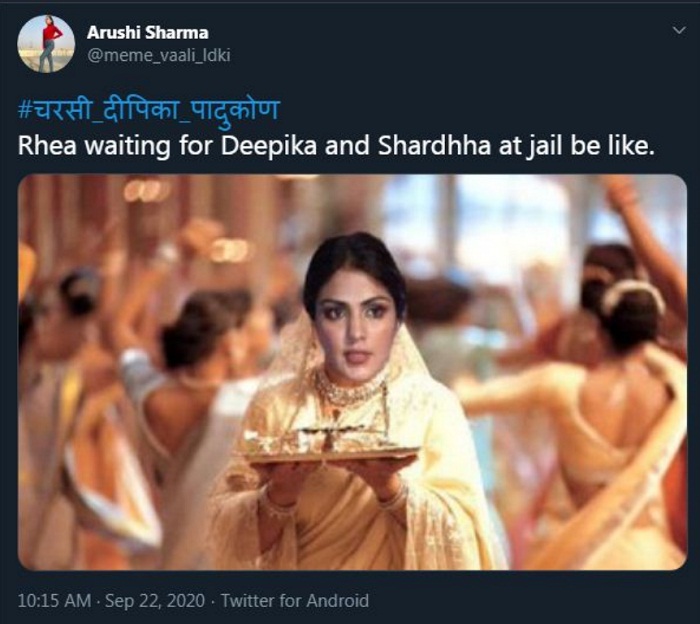Click the blurred dancers on the image's left side
700x624 pixels.
(90, 400)
